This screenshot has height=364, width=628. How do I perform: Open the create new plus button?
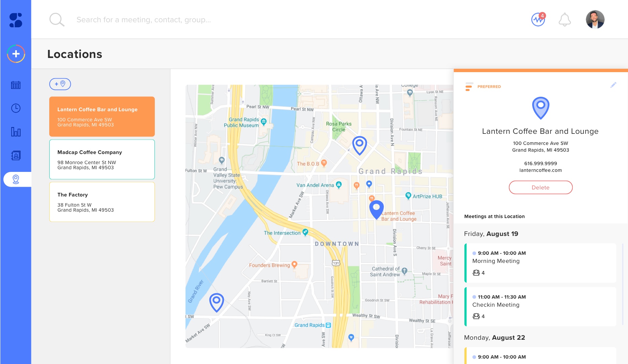click(x=16, y=54)
